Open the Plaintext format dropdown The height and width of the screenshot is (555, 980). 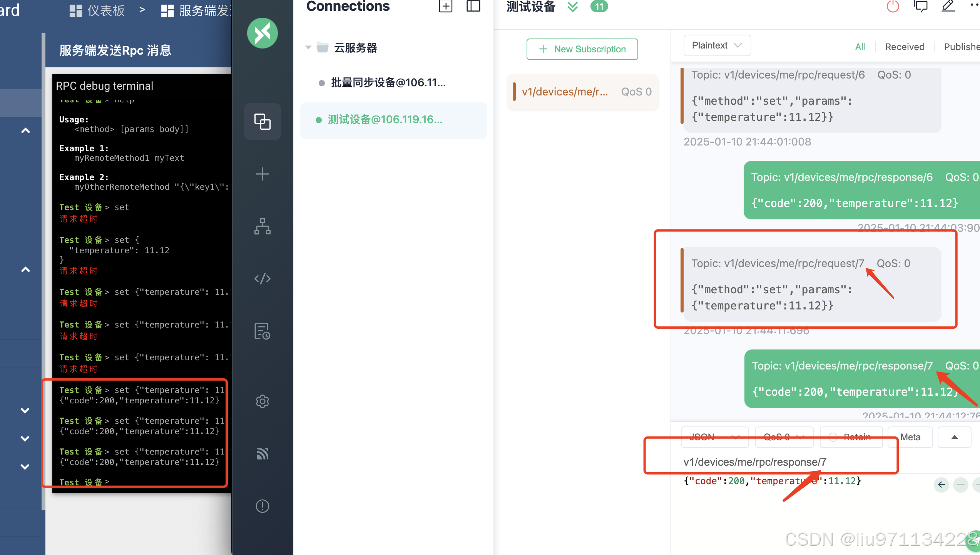click(x=717, y=45)
